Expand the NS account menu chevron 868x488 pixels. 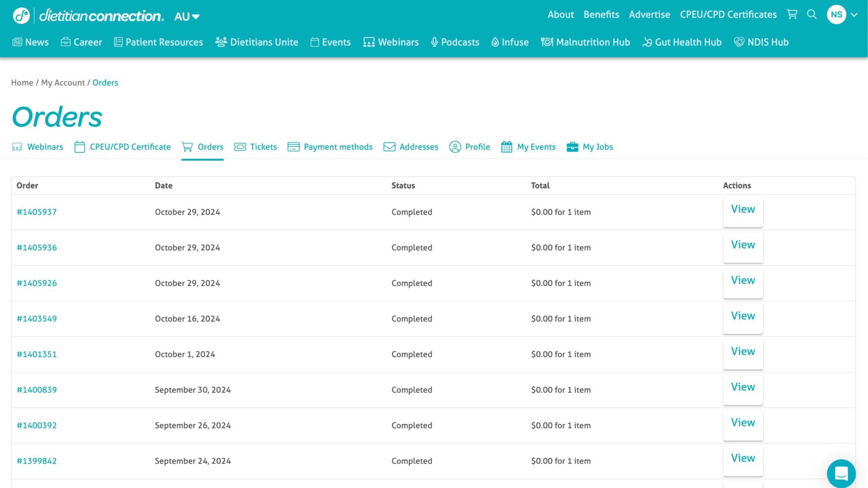click(x=854, y=14)
